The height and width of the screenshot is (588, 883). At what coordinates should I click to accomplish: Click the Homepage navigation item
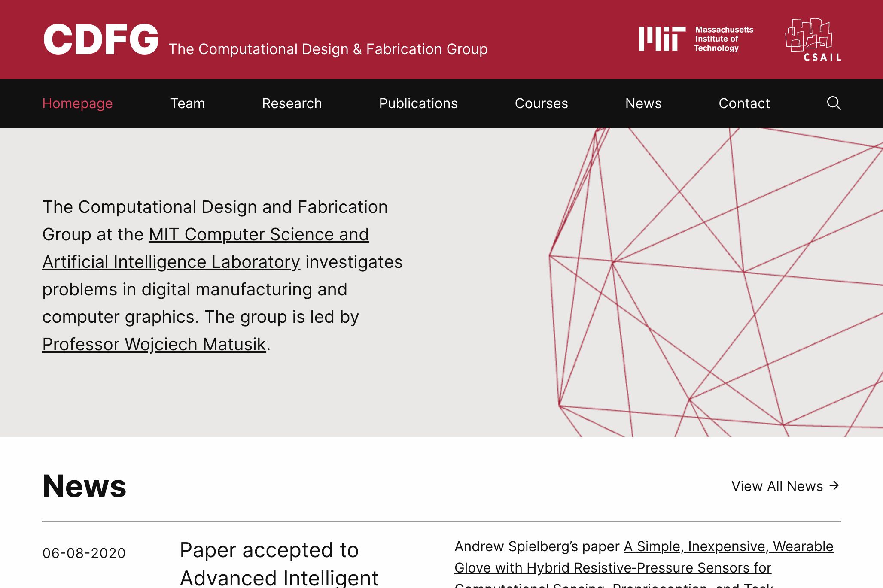pos(77,103)
